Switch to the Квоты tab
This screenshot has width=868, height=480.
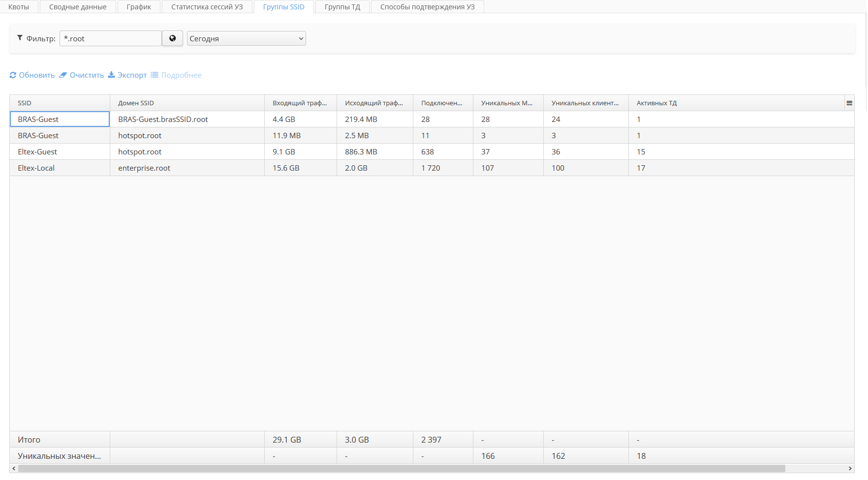click(19, 7)
